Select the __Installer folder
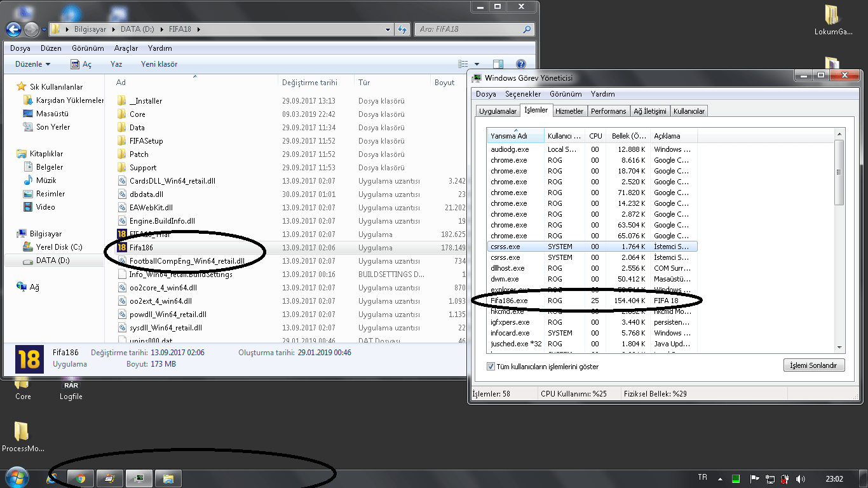 [146, 101]
